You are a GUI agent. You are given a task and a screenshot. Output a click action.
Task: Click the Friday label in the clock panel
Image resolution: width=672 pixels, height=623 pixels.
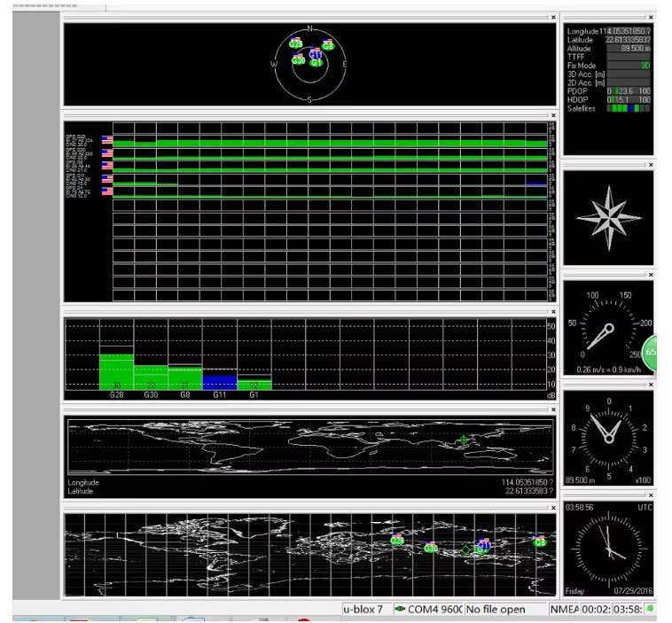[574, 590]
